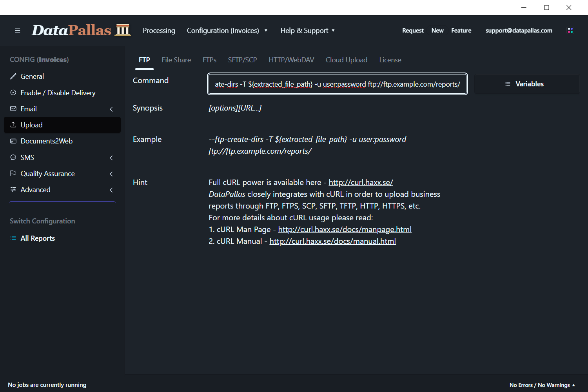Switch to the HTTP/WebDAV tab
Image resolution: width=588 pixels, height=392 pixels.
click(291, 60)
